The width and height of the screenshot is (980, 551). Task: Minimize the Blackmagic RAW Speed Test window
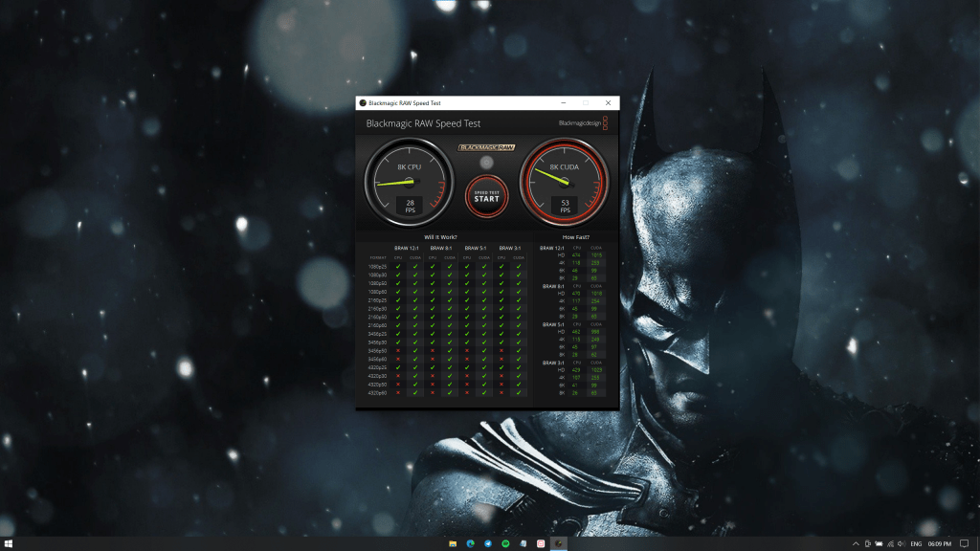[563, 103]
